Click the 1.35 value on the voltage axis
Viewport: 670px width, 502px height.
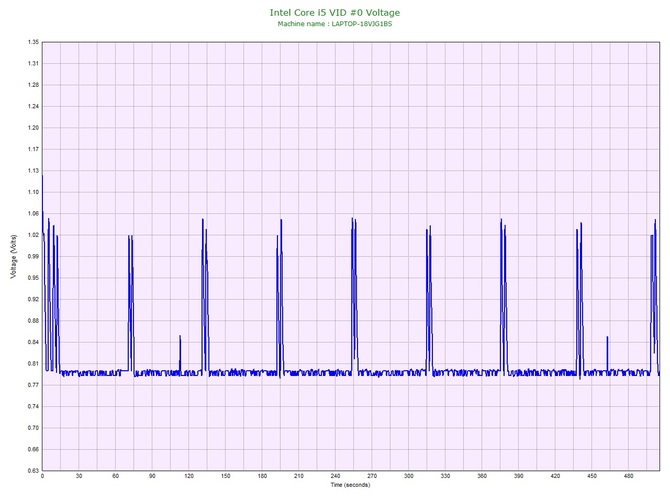click(x=32, y=42)
